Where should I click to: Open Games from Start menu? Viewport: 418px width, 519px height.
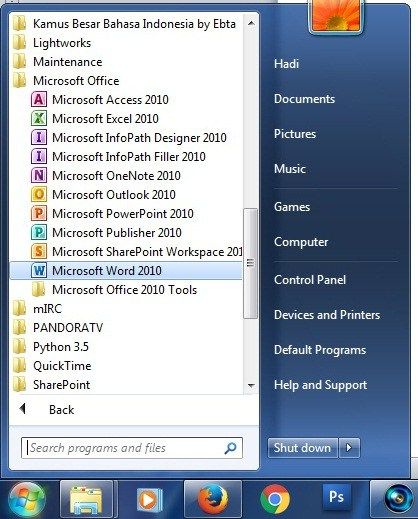292,207
